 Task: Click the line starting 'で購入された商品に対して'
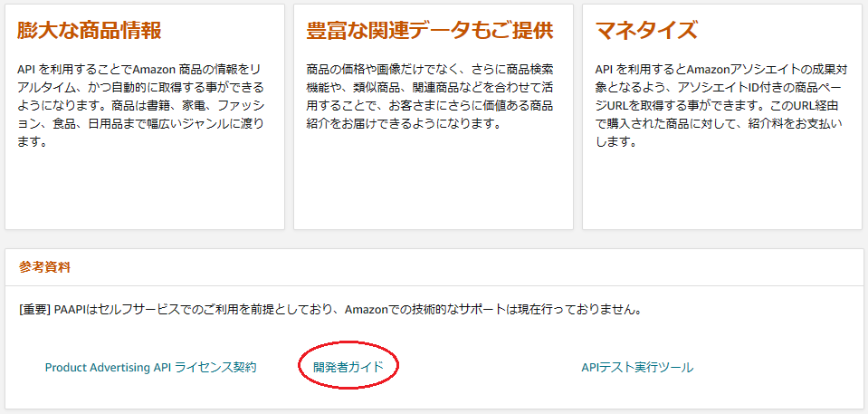719,123
